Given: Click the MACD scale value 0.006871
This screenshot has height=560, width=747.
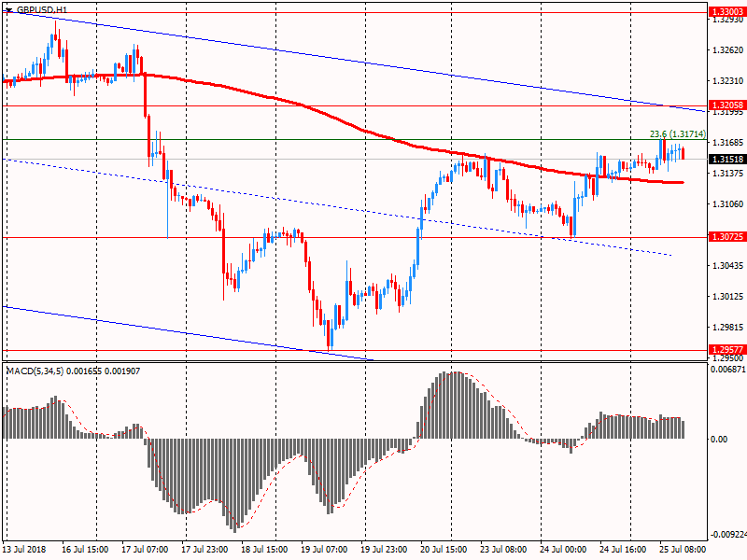Looking at the screenshot, I should [x=728, y=369].
